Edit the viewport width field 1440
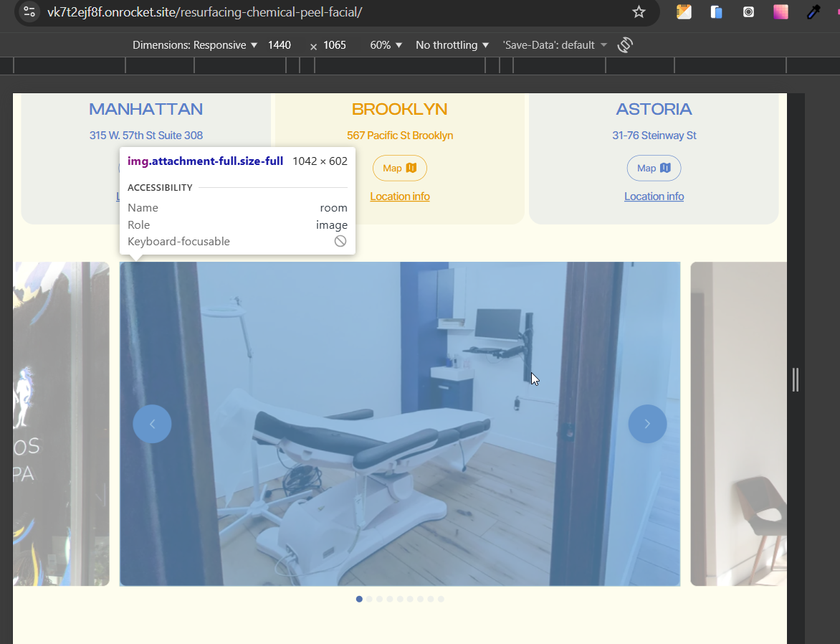The height and width of the screenshot is (644, 840). click(x=280, y=45)
